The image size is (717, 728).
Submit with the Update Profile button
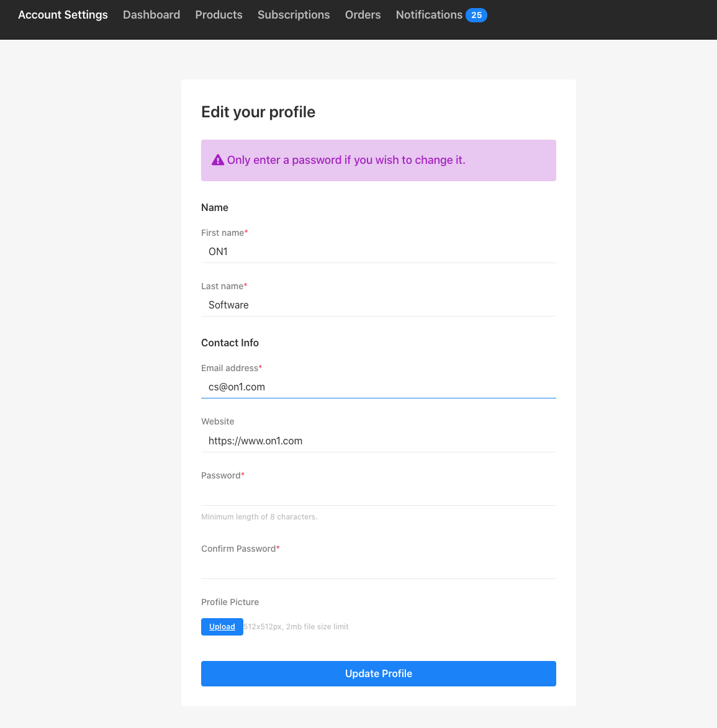point(378,673)
